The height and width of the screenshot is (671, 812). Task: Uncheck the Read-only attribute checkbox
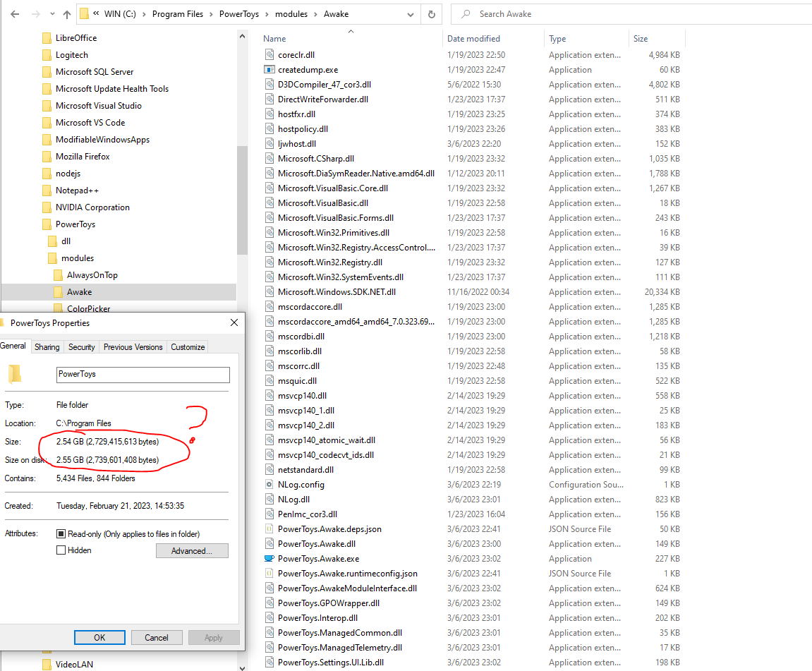(x=59, y=533)
